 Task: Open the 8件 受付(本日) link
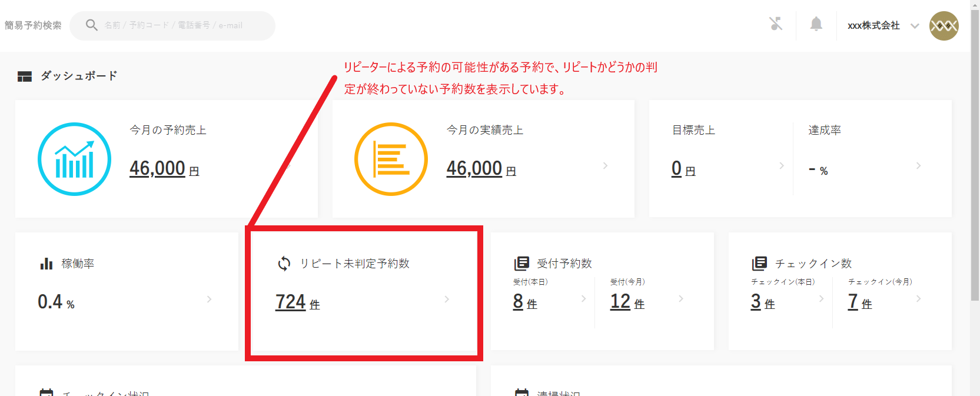pos(518,301)
